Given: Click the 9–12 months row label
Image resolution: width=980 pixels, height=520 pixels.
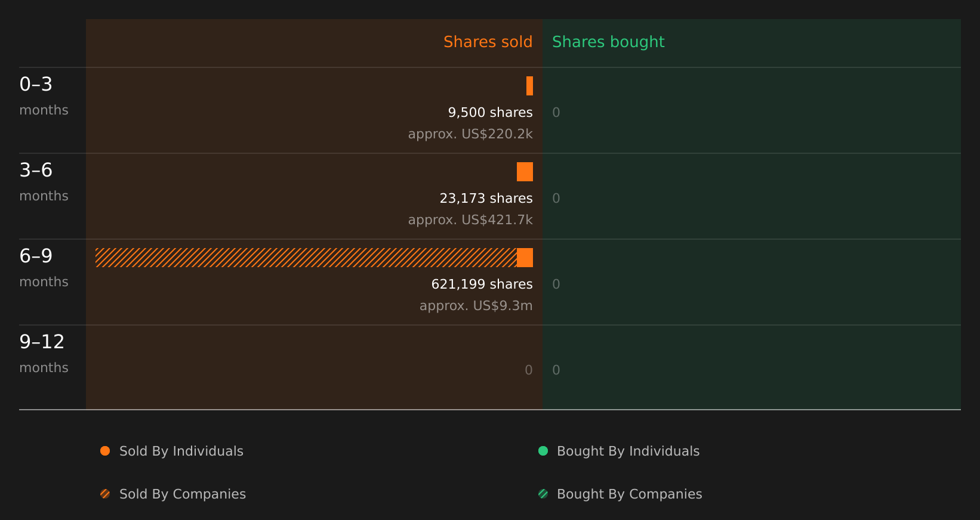Looking at the screenshot, I should point(44,354).
